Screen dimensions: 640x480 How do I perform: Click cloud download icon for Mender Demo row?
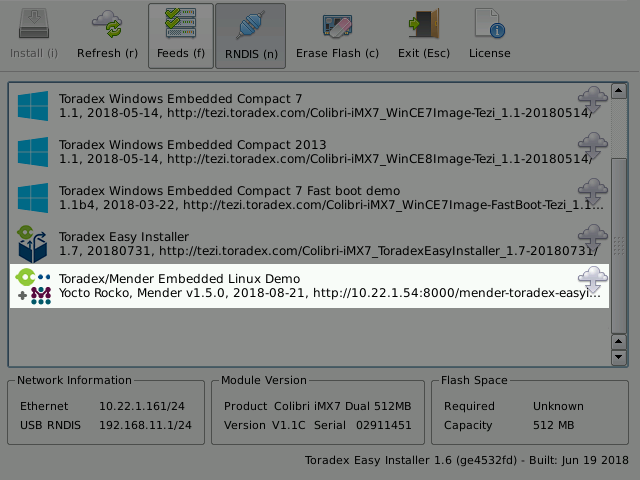pos(593,280)
